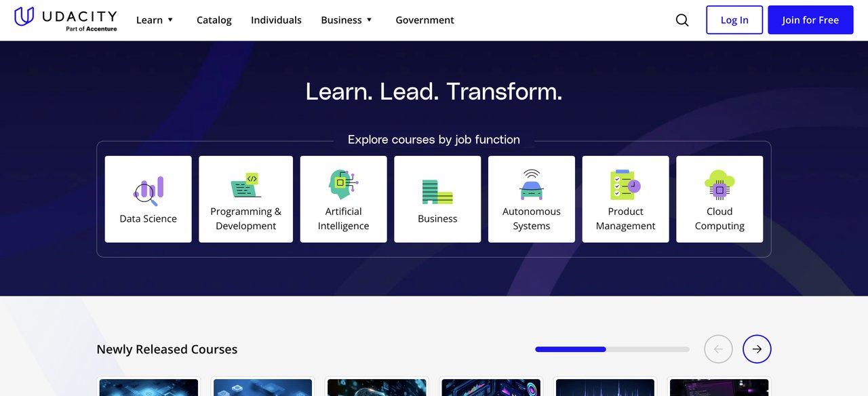Open the Catalog page
The height and width of the screenshot is (396, 868).
coord(214,20)
